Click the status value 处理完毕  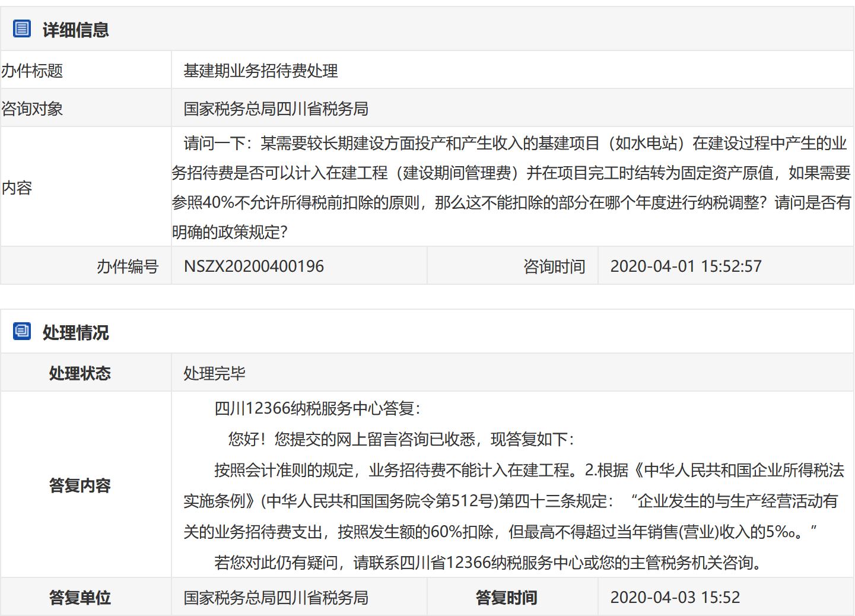(x=214, y=373)
